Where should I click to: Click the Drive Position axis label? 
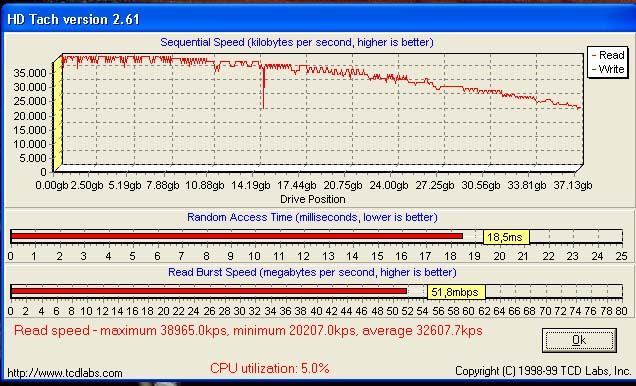pyautogui.click(x=313, y=199)
